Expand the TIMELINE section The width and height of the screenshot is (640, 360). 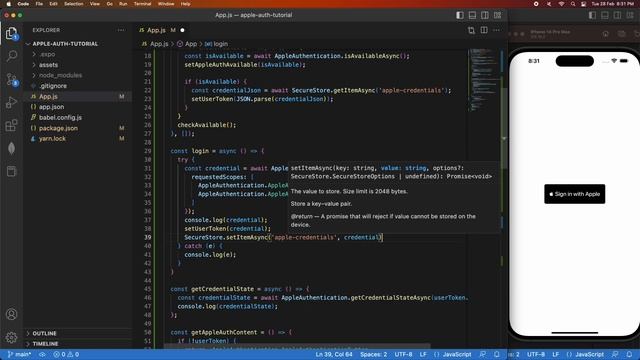(45, 344)
